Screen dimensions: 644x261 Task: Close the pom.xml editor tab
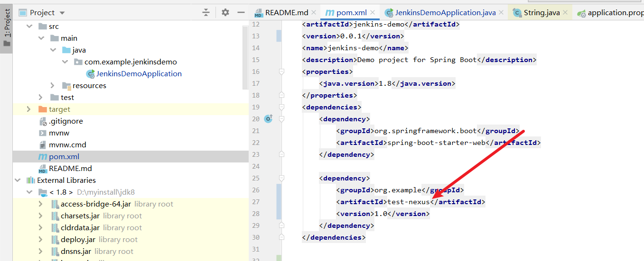(x=373, y=13)
